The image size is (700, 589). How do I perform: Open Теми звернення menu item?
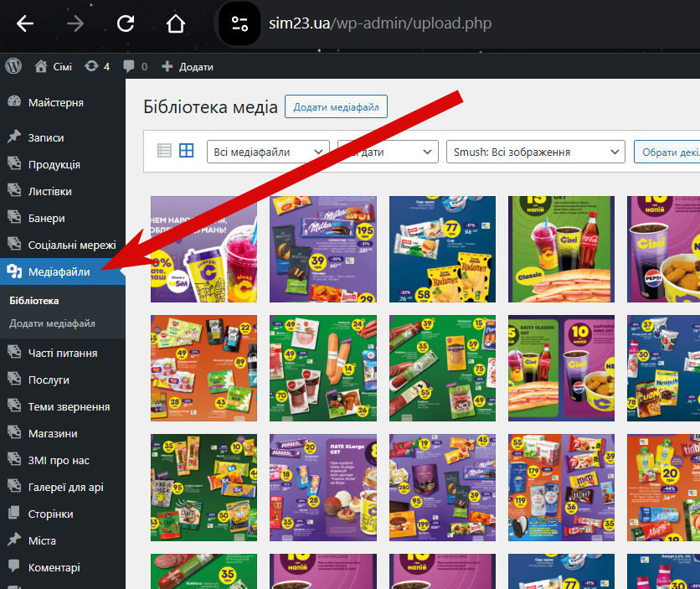point(69,407)
